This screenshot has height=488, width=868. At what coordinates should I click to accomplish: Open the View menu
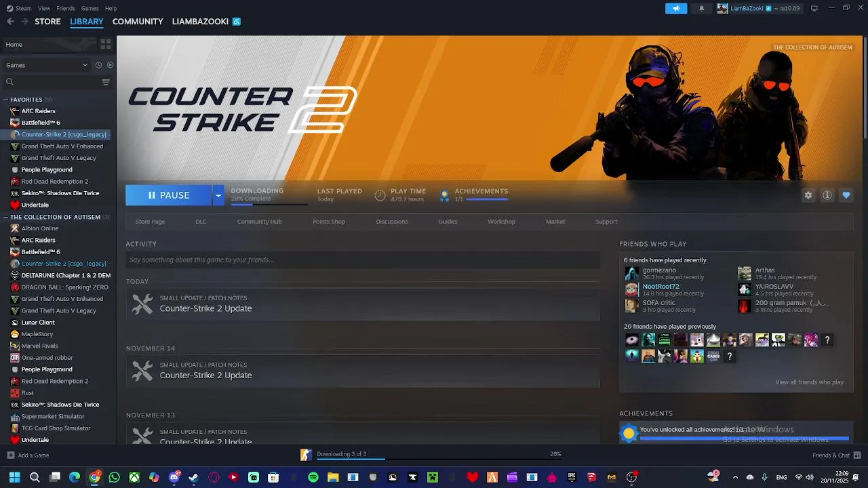tap(44, 8)
